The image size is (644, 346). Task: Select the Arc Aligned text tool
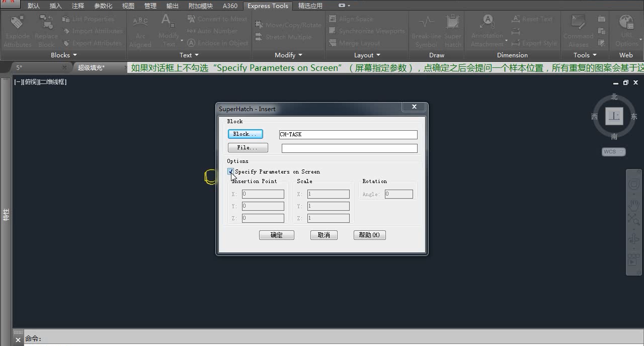tap(140, 31)
